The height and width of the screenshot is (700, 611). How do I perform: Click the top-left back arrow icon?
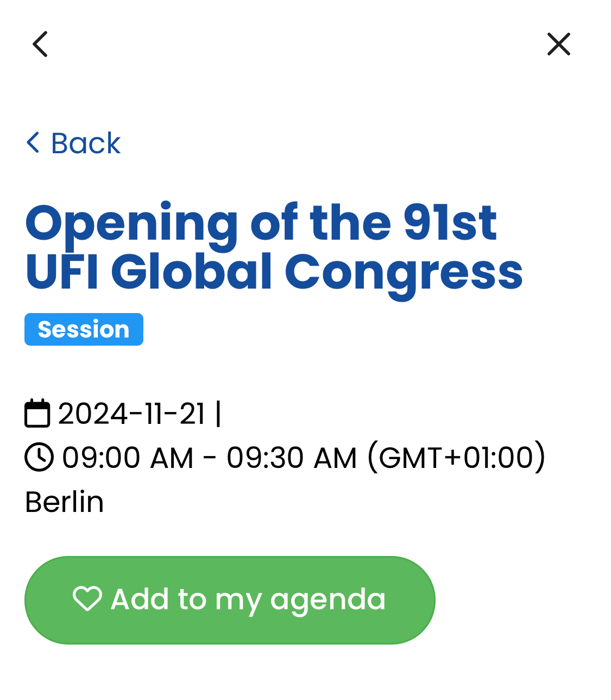(40, 44)
